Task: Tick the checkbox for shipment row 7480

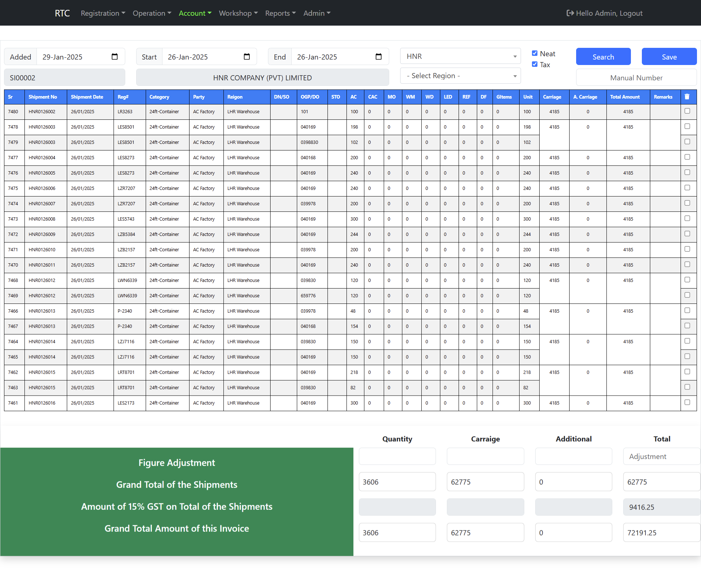Action: click(687, 111)
